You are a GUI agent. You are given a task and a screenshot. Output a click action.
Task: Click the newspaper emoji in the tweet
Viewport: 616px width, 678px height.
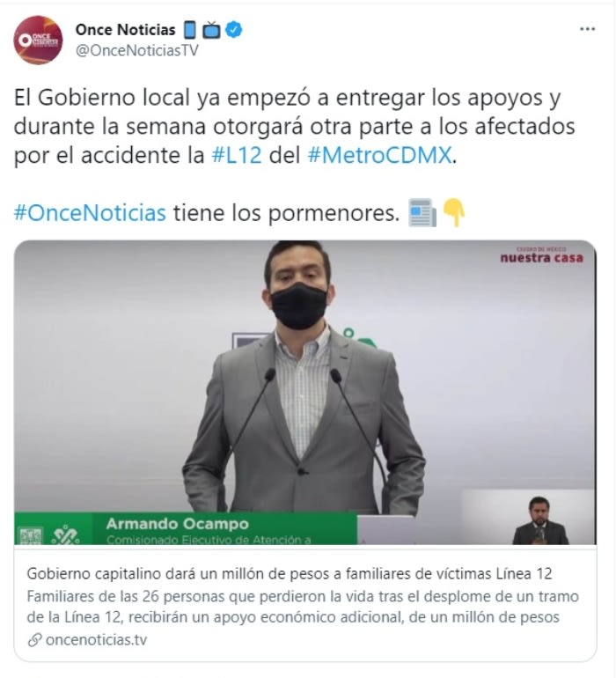(422, 213)
